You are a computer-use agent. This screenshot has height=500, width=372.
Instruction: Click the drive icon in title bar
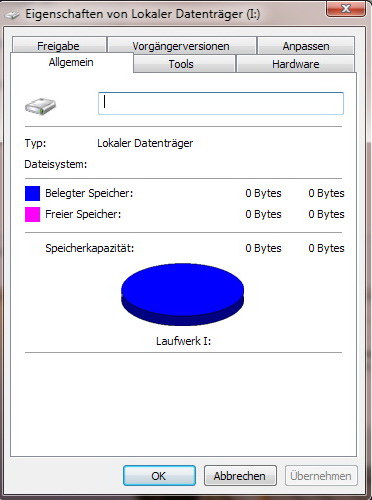pos(12,15)
